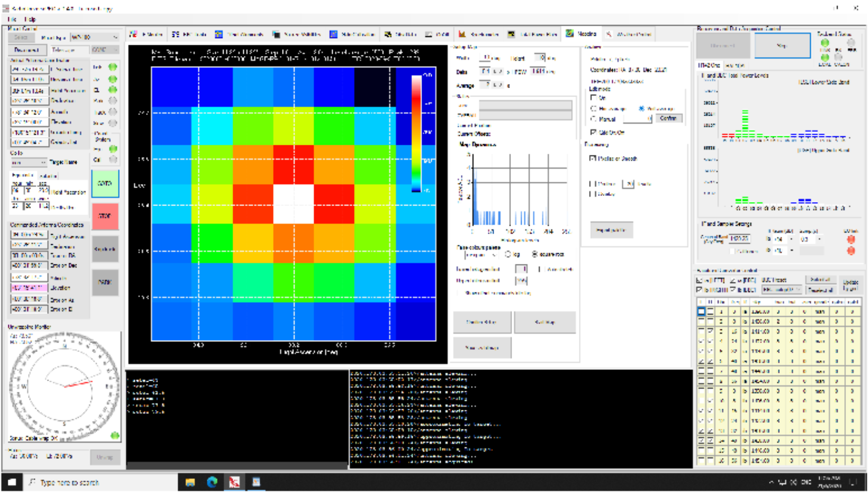The image size is (868, 492).
Task: Click the PARK button
Action: pos(105,282)
